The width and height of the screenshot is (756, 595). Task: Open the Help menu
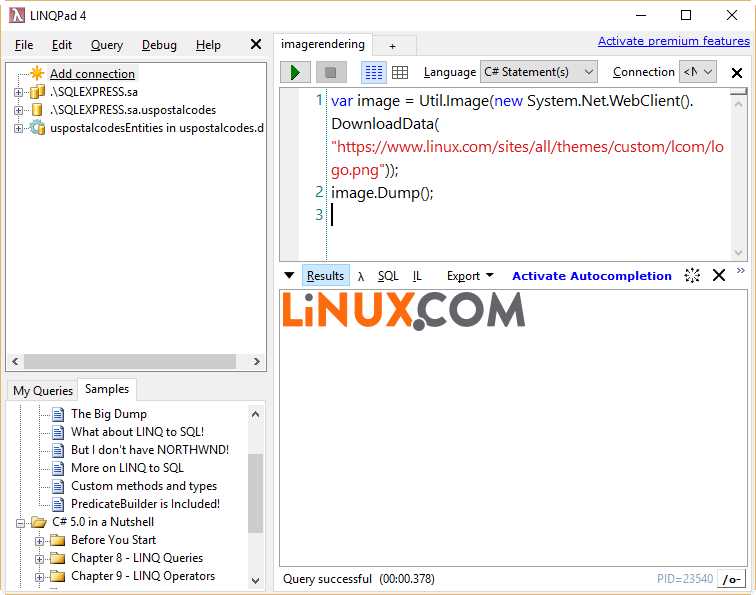[208, 45]
